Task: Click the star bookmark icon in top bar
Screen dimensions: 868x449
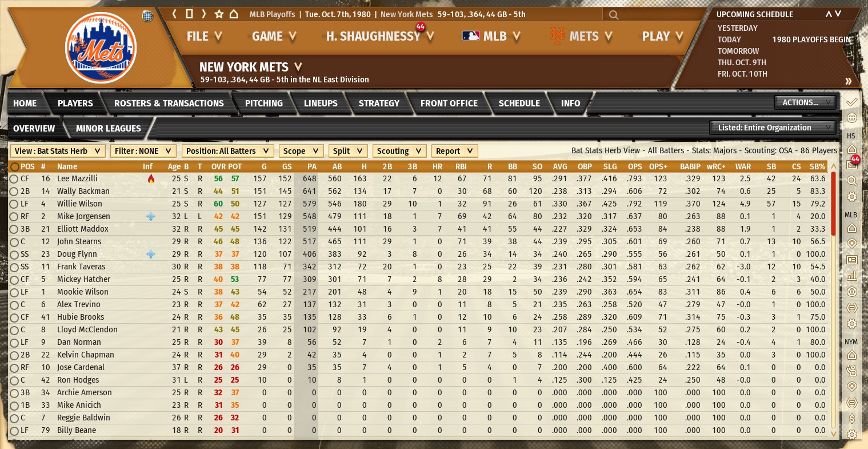Action: click(219, 14)
